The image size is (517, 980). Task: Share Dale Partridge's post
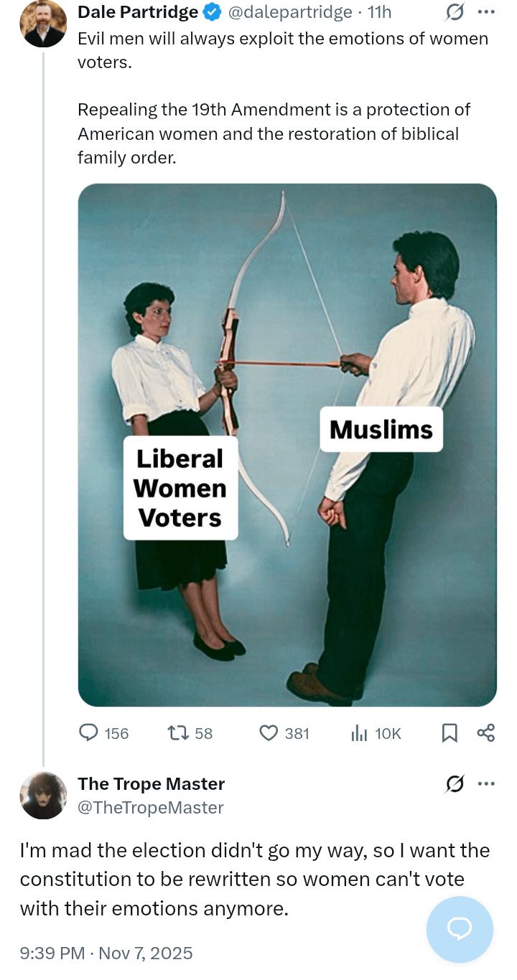[x=486, y=732]
